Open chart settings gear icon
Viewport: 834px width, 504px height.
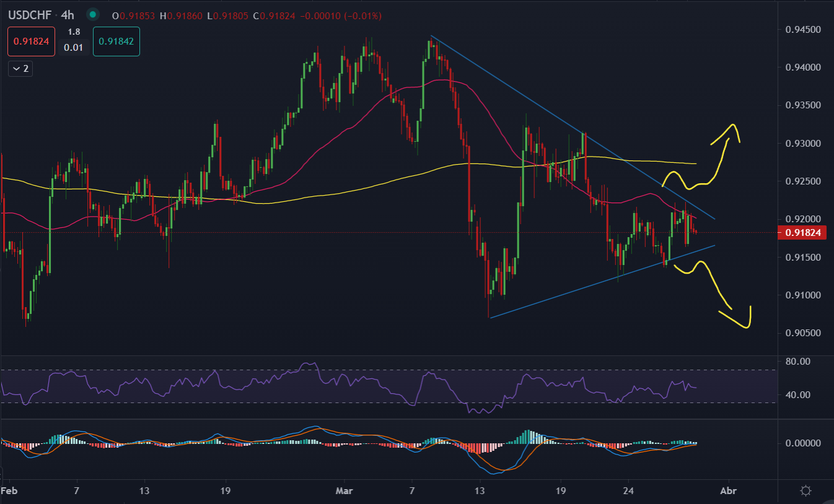click(x=805, y=491)
